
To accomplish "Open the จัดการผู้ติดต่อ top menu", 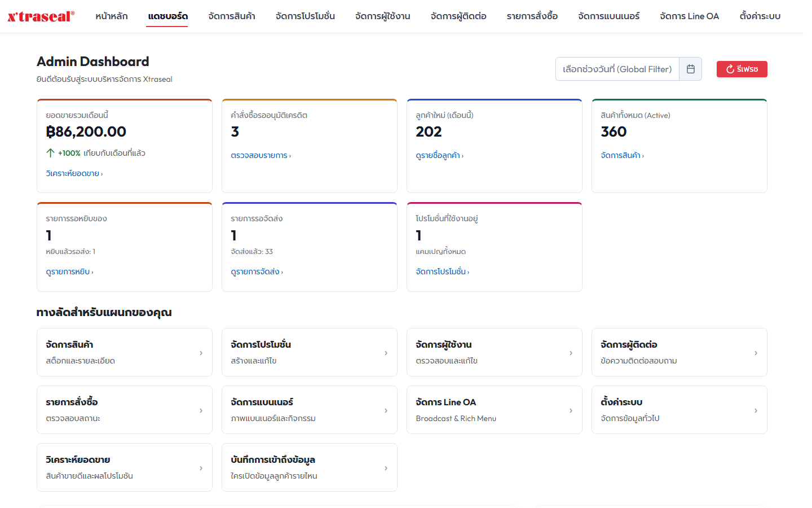I will [x=458, y=16].
